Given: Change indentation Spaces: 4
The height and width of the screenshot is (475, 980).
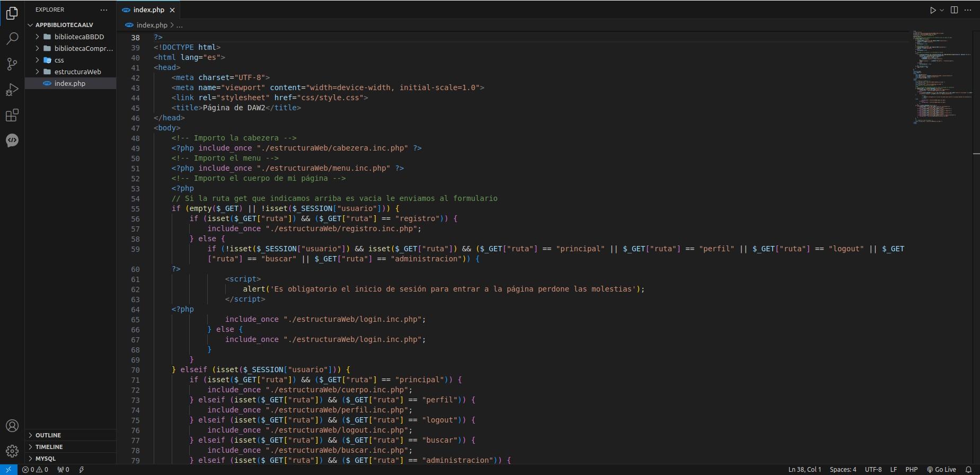Looking at the screenshot, I should coord(843,470).
